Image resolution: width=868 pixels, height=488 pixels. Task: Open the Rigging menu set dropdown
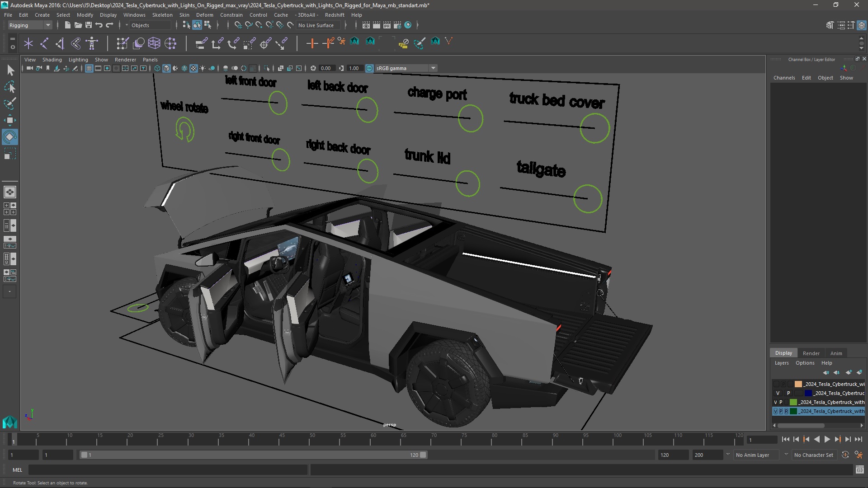click(30, 25)
